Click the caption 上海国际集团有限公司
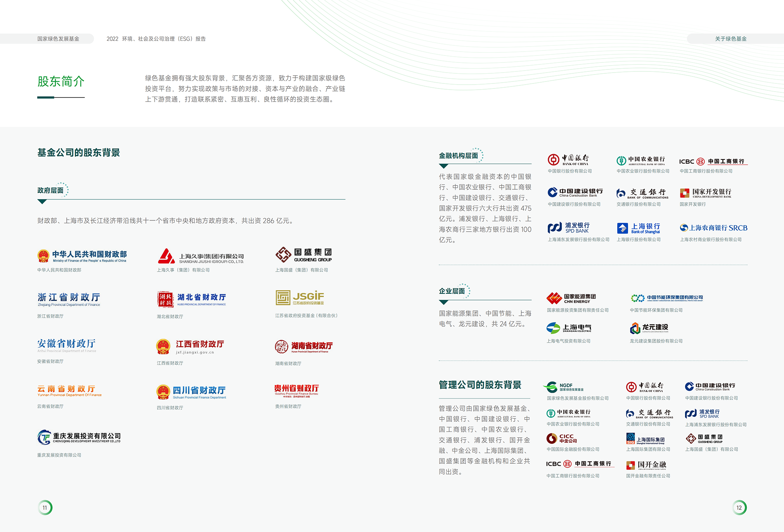The image size is (784, 532). [x=648, y=449]
